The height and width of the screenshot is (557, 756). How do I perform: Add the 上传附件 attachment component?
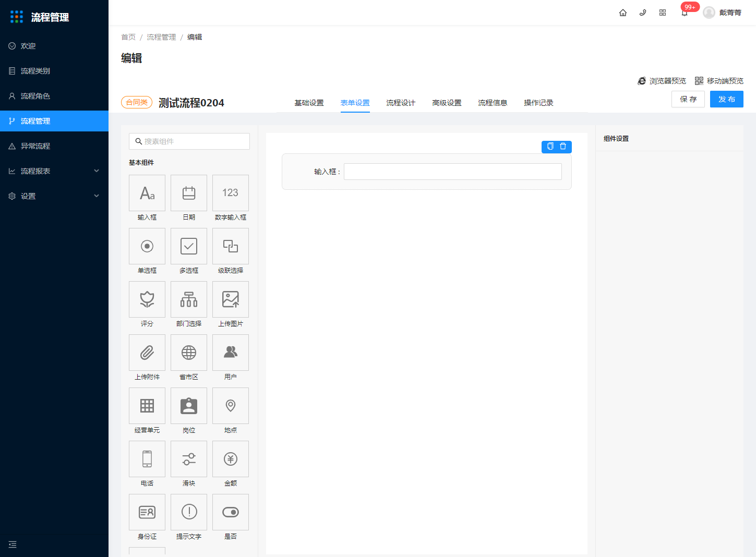[147, 353]
